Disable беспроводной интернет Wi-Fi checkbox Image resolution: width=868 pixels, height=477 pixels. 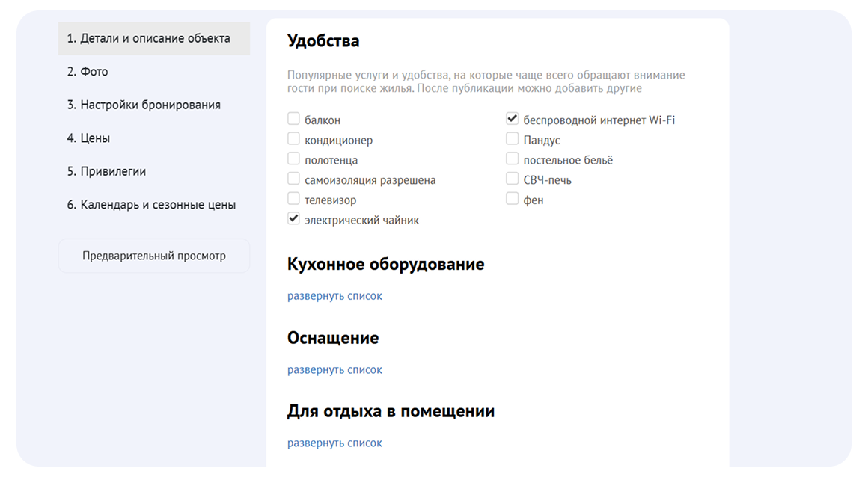[x=513, y=119]
